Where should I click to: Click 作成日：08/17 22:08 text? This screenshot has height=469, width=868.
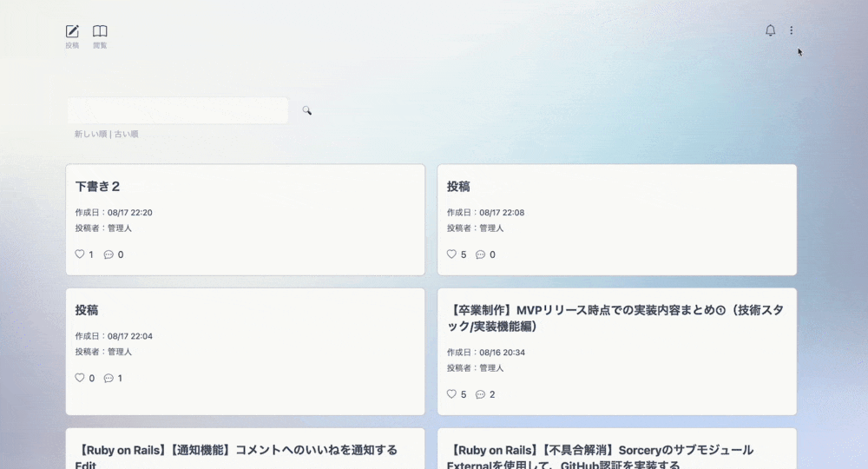point(485,213)
